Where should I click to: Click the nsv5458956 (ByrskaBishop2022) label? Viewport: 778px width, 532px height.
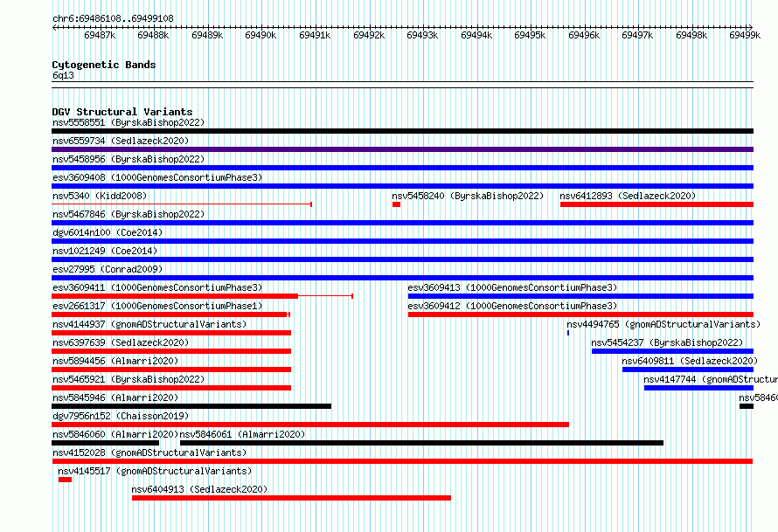129,159
